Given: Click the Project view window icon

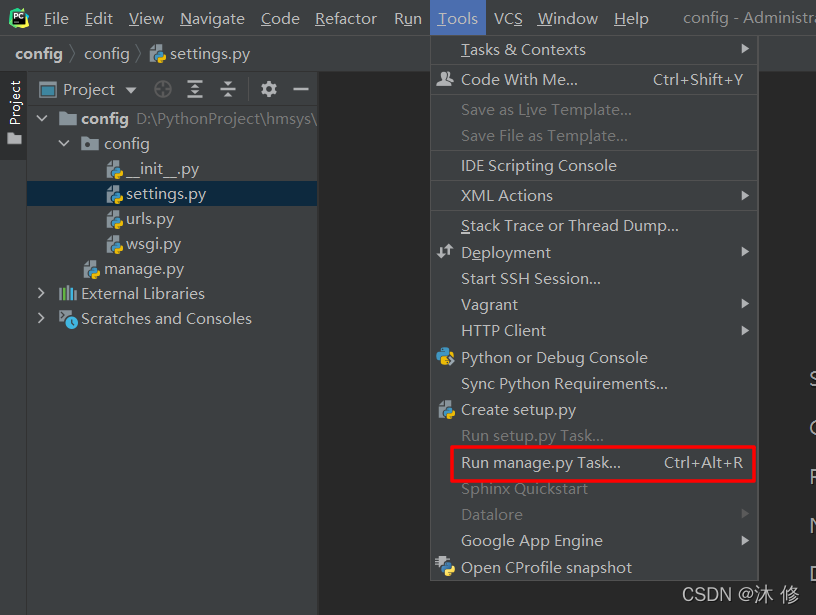Looking at the screenshot, I should pos(48,90).
